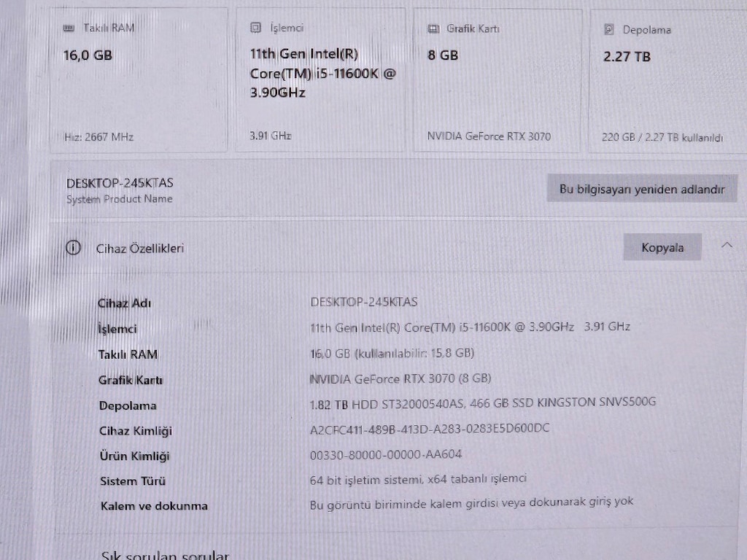Select the i5-11600K @ 3.90GHz processor value

pos(470,327)
